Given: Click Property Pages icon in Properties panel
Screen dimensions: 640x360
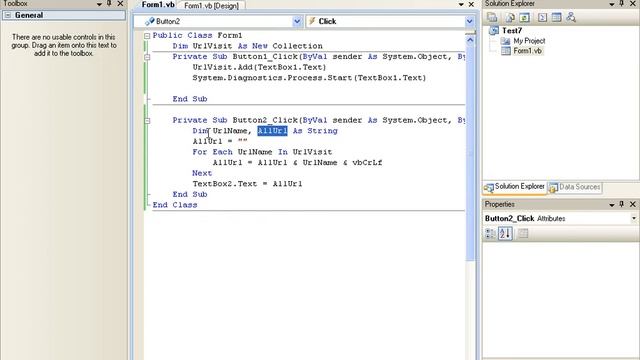Looking at the screenshot, I should 523,233.
